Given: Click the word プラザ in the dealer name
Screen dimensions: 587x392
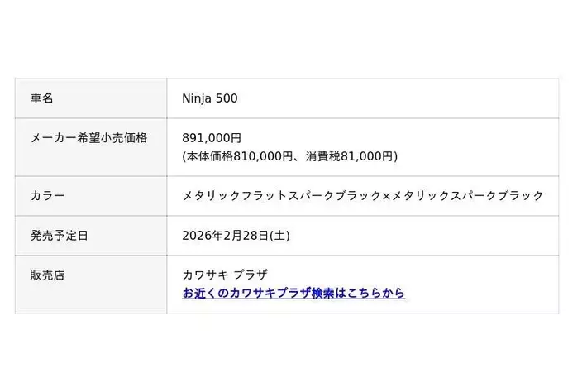Looking at the screenshot, I should click(250, 275).
